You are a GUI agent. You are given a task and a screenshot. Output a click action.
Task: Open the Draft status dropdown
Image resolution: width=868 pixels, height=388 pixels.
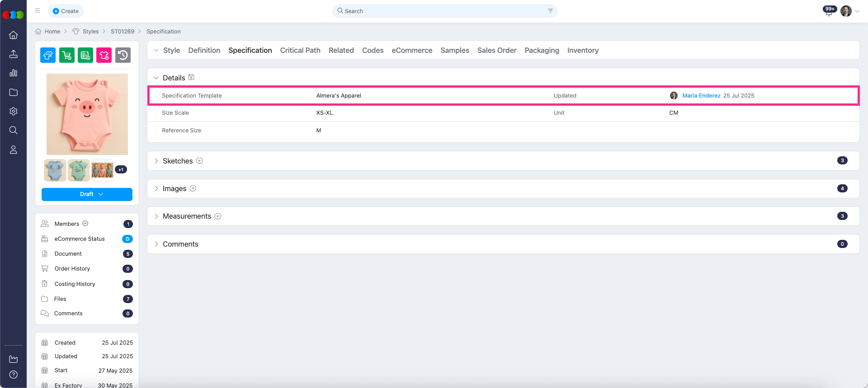point(87,194)
